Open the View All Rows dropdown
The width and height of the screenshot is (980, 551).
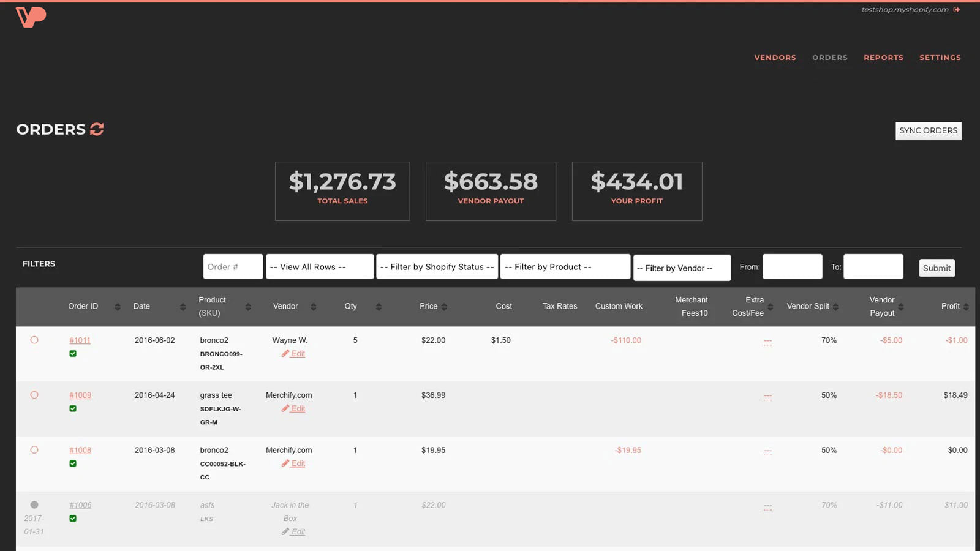(319, 266)
